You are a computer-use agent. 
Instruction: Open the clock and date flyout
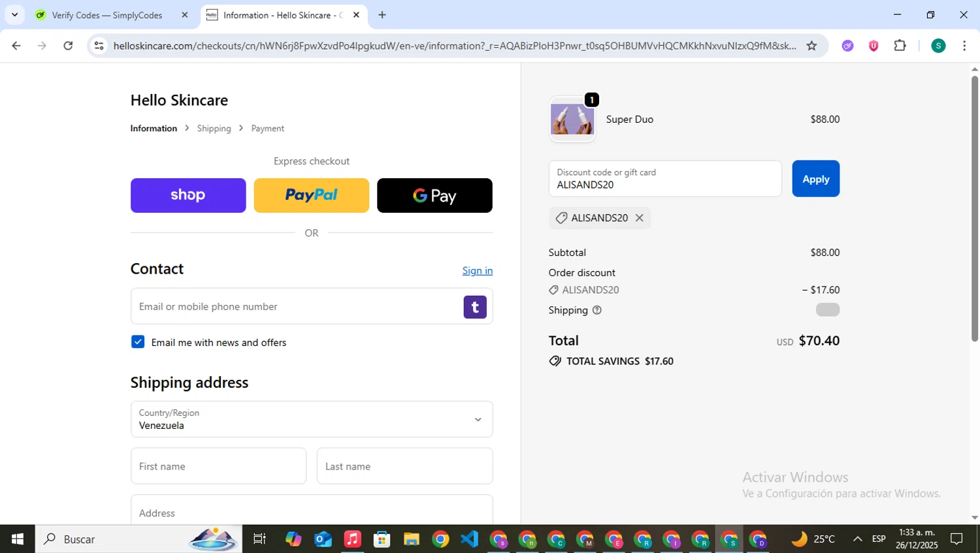coord(916,539)
